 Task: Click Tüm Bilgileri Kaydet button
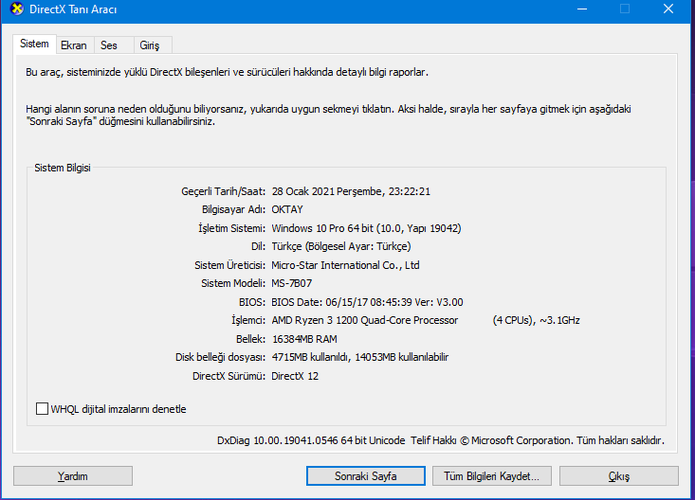click(x=492, y=476)
